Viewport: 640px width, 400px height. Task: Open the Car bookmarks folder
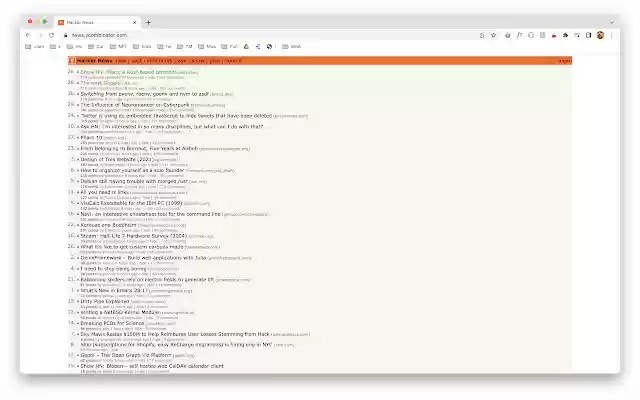pos(96,47)
